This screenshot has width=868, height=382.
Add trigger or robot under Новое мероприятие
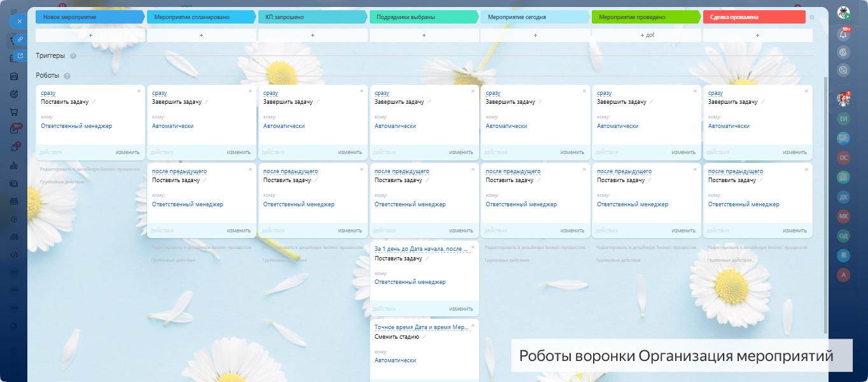(x=90, y=36)
